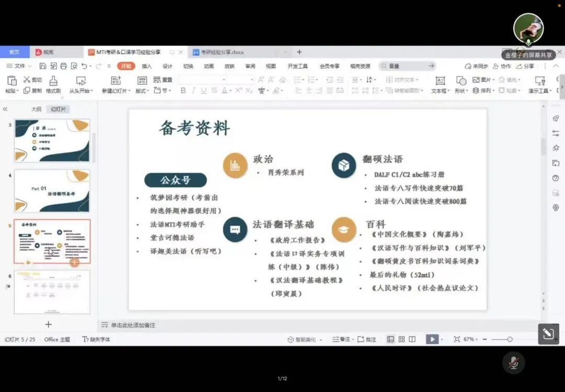
Task: Click the 缺失字体 missing fonts button
Action: pos(96,339)
